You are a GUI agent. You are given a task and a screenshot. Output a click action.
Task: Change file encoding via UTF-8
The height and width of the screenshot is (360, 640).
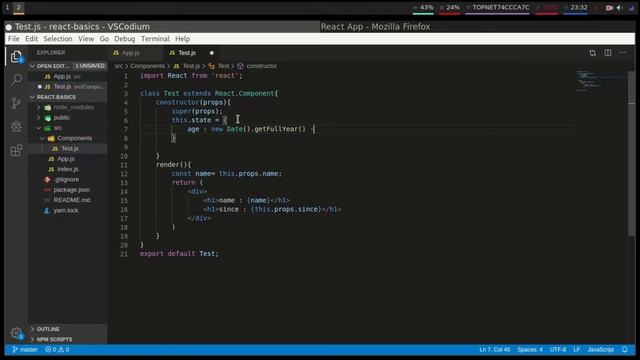pyautogui.click(x=558, y=349)
